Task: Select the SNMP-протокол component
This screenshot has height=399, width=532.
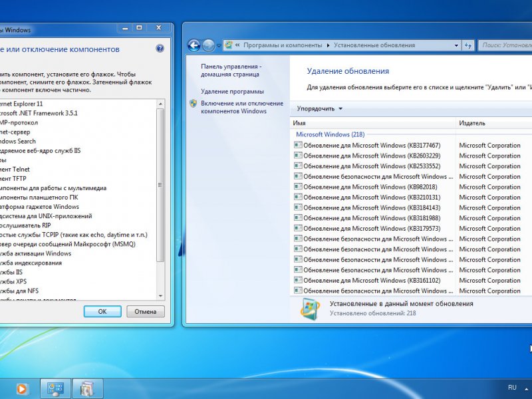Action: click(x=19, y=122)
